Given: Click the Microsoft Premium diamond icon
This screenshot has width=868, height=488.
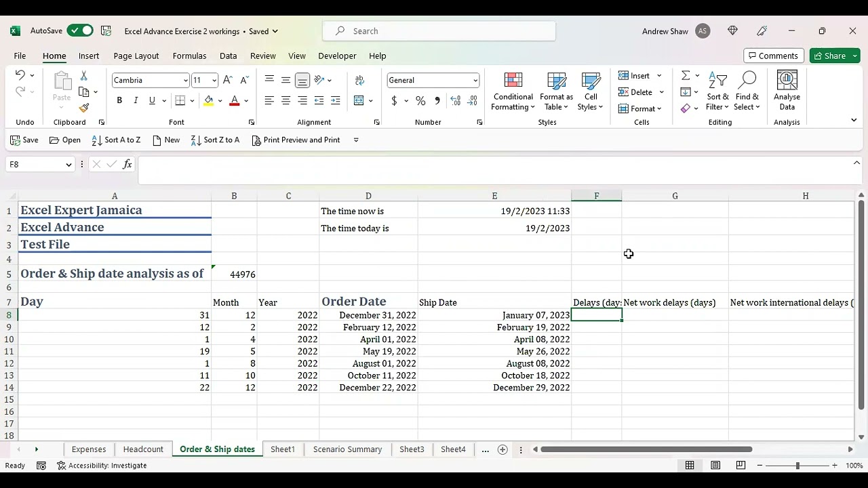Looking at the screenshot, I should (732, 31).
